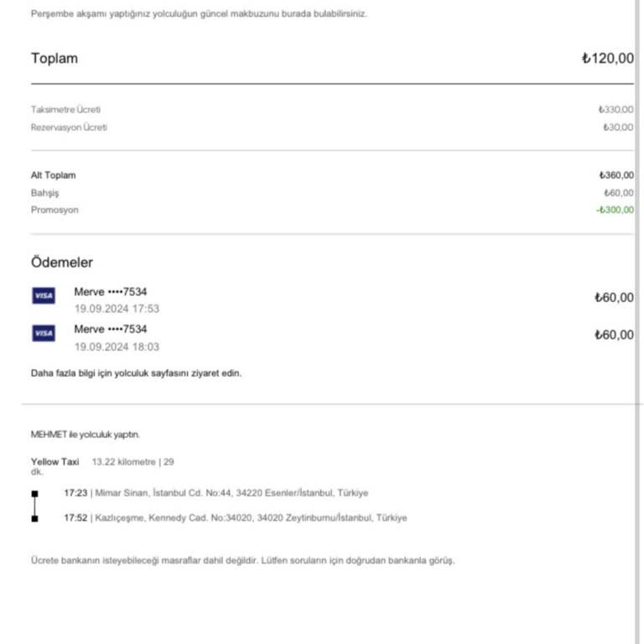The height and width of the screenshot is (644, 644).
Task: Click the green Promosyon discount amount
Action: [615, 210]
